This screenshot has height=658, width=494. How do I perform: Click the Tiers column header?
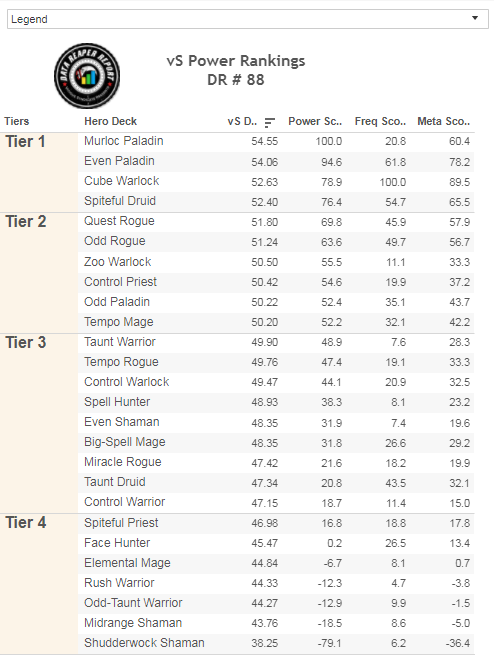(x=17, y=121)
